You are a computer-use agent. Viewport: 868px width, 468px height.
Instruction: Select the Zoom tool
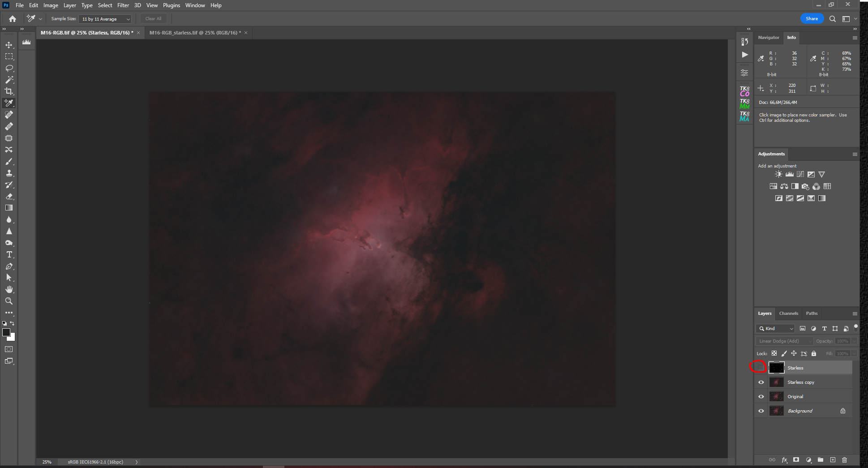[9, 301]
